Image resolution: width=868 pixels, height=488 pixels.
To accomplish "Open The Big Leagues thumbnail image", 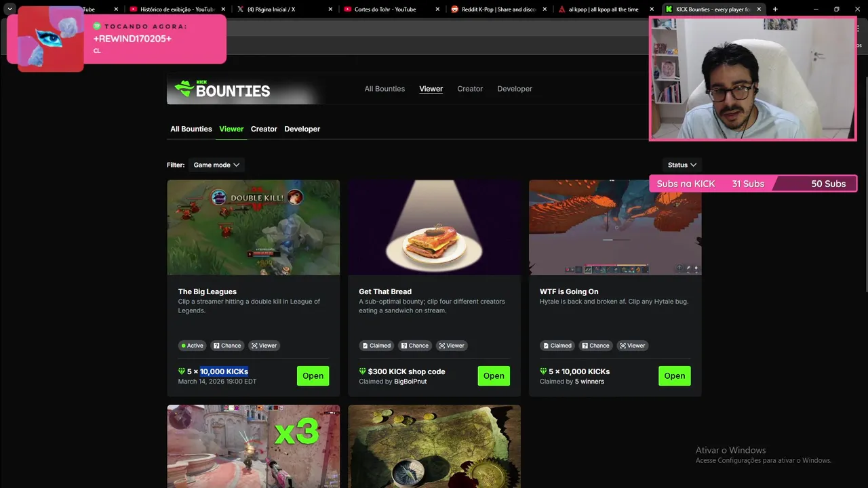I will click(254, 227).
